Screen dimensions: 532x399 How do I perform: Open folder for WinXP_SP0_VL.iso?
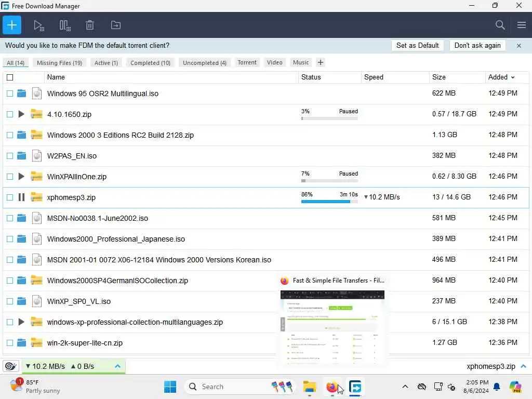(x=21, y=301)
